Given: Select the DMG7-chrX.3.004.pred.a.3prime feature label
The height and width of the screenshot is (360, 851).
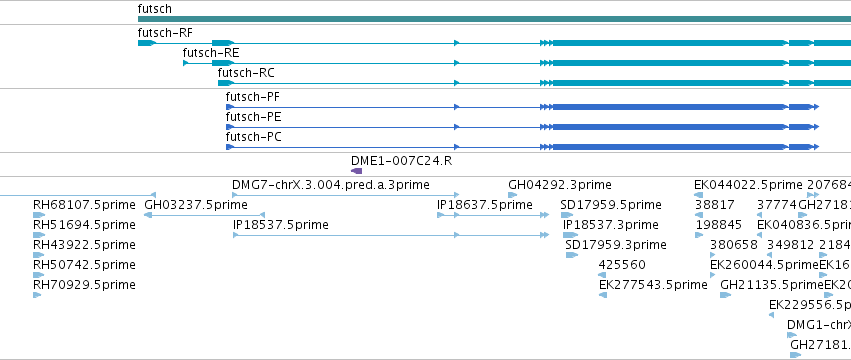Looking at the screenshot, I should [x=331, y=185].
